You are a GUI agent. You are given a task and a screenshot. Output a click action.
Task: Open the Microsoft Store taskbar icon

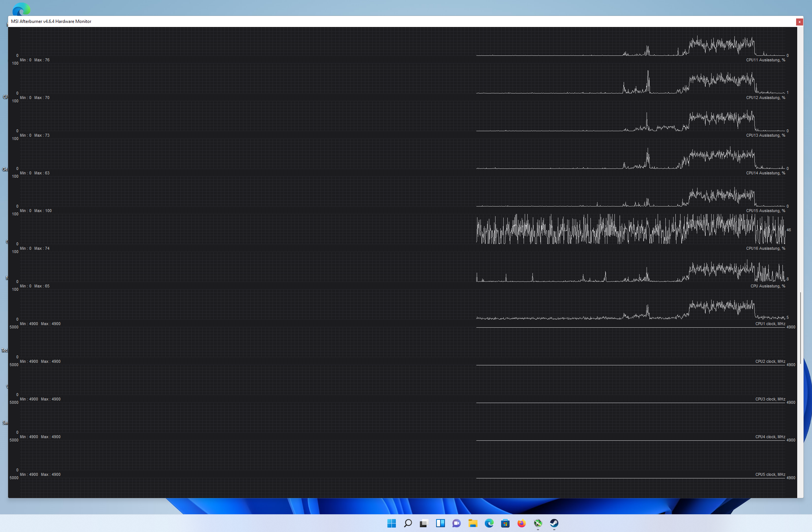505,523
